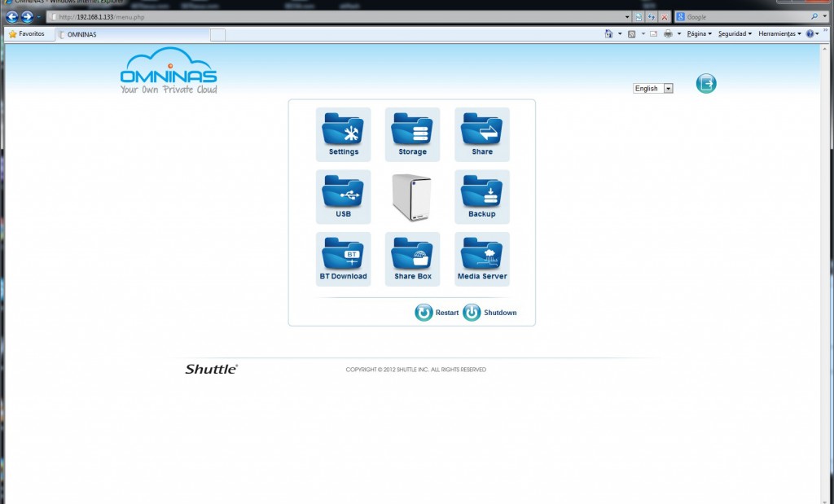This screenshot has height=504, width=834.
Task: Click the RSS feeds icon
Action: tap(631, 34)
